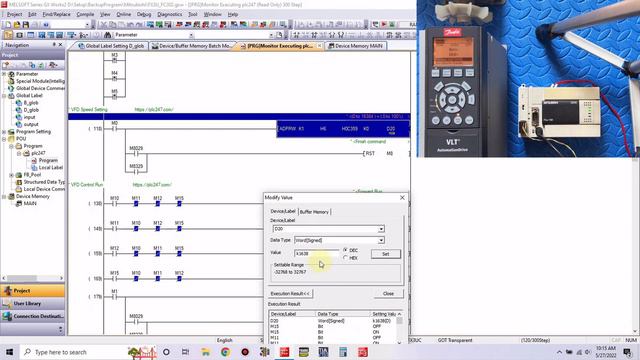Collapse the Global Label tree node
The image size is (640, 360).
point(4,96)
